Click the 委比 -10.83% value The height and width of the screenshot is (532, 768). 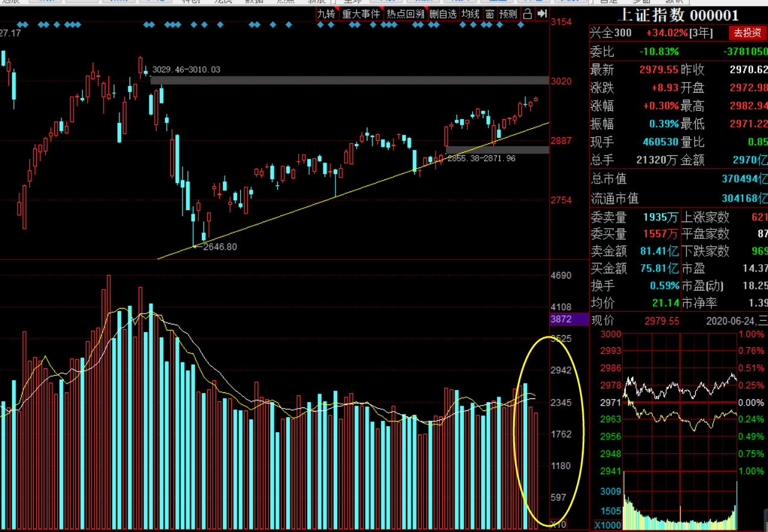pyautogui.click(x=659, y=52)
